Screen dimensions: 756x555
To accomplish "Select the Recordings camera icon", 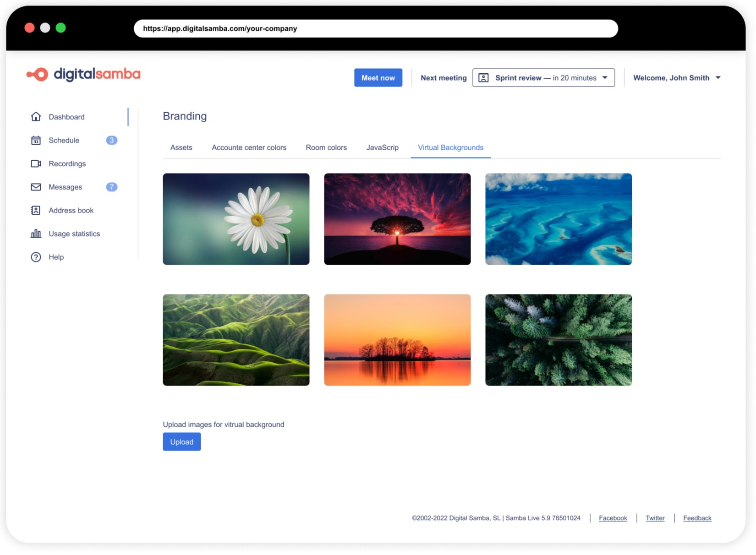I will tap(36, 163).
